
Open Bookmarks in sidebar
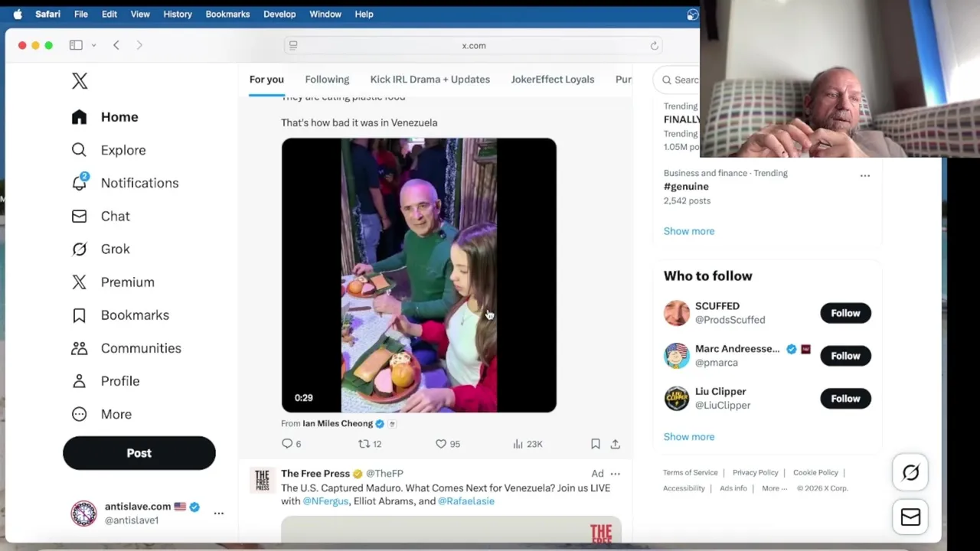pos(119,315)
